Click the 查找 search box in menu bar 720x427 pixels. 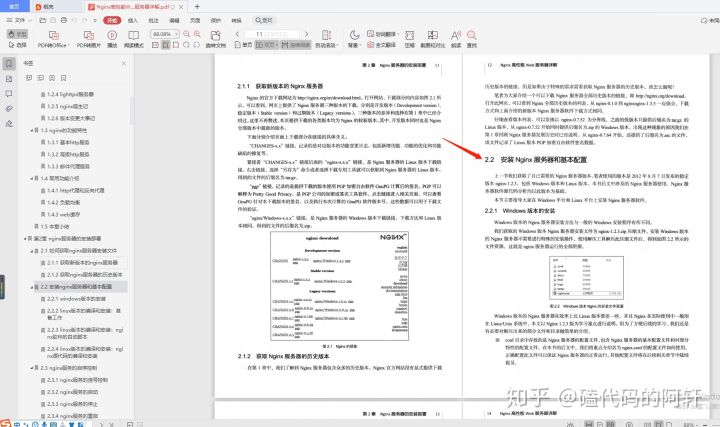(264, 20)
